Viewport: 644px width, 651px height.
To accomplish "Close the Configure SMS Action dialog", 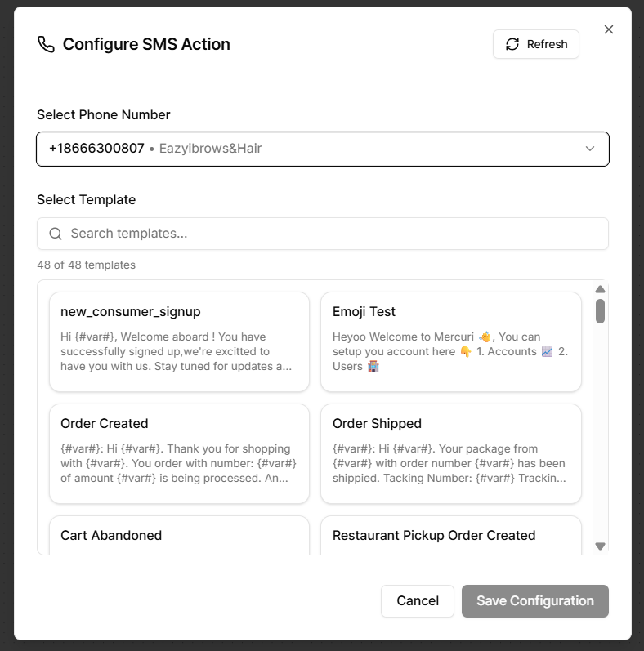I will pyautogui.click(x=608, y=29).
